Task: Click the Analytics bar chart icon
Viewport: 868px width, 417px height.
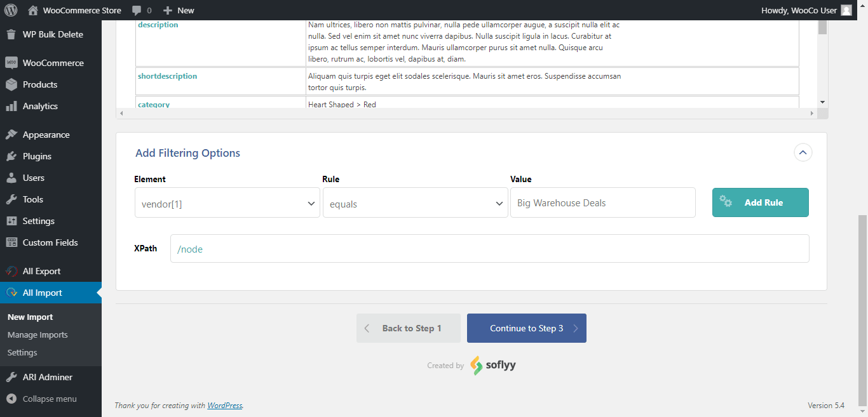Action: [x=11, y=106]
